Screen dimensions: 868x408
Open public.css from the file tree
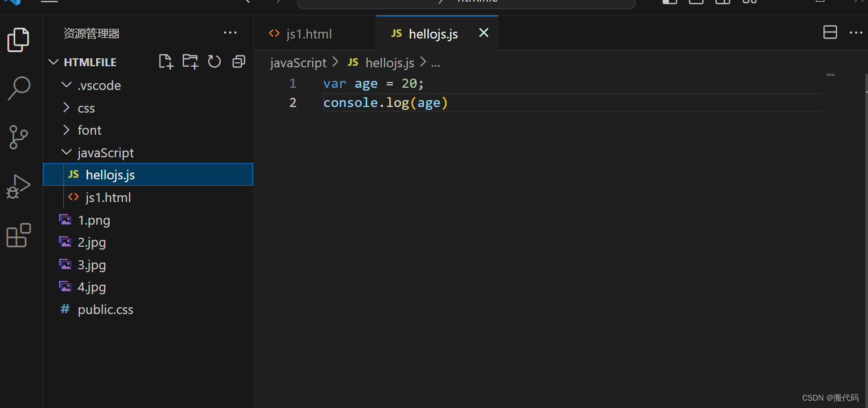105,310
